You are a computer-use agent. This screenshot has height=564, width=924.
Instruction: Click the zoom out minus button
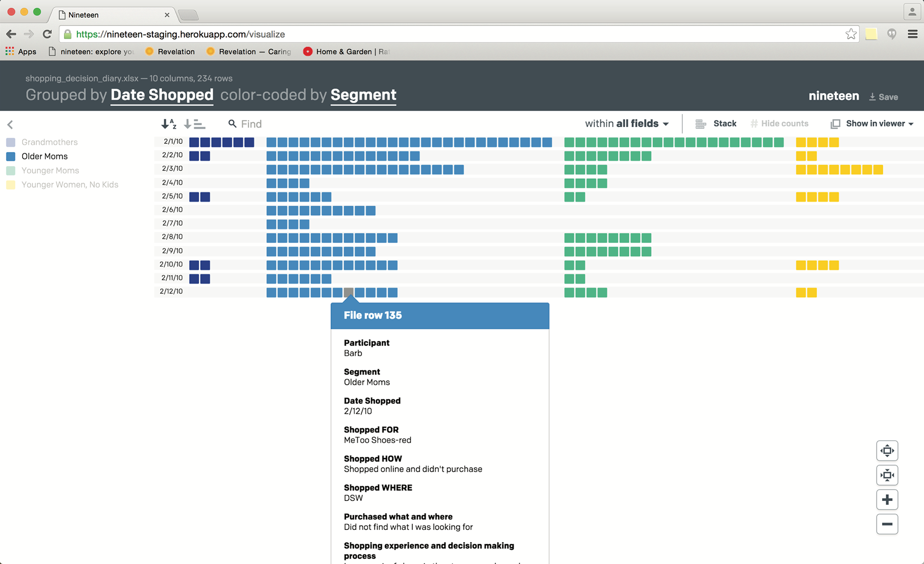coord(887,524)
